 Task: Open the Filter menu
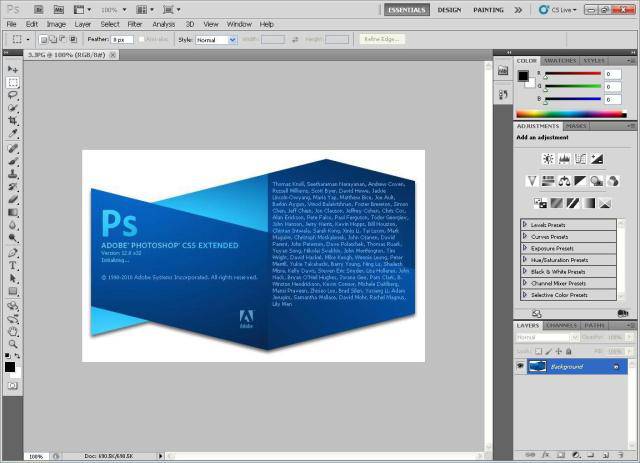(135, 24)
